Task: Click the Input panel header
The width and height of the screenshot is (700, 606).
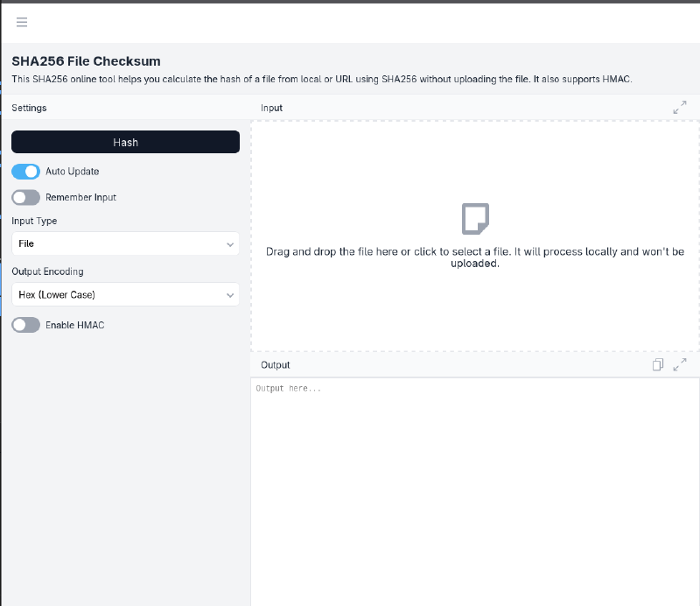Action: point(271,107)
